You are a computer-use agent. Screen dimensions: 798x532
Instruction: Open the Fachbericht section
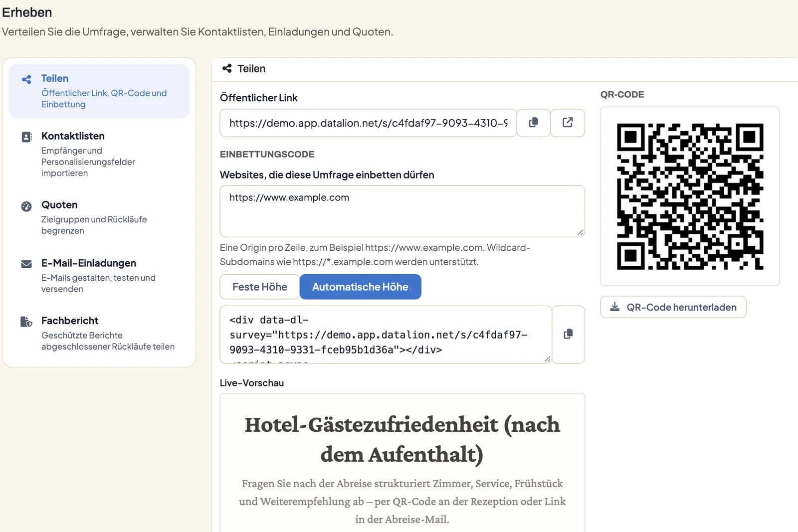tap(99, 333)
